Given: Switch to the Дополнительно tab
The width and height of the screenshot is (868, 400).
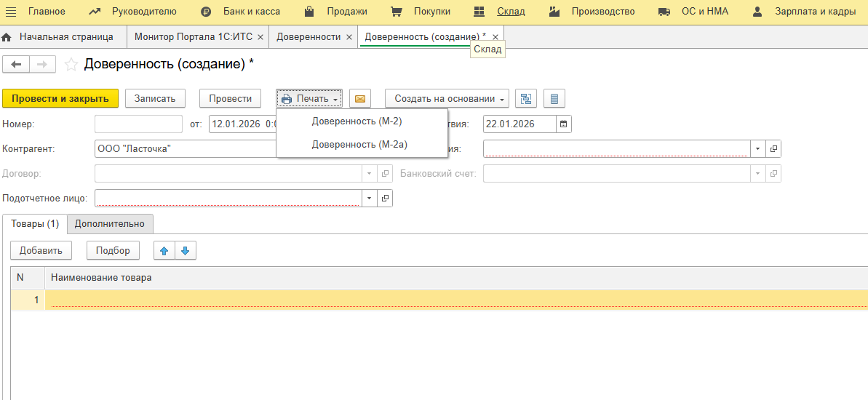Looking at the screenshot, I should click(110, 224).
